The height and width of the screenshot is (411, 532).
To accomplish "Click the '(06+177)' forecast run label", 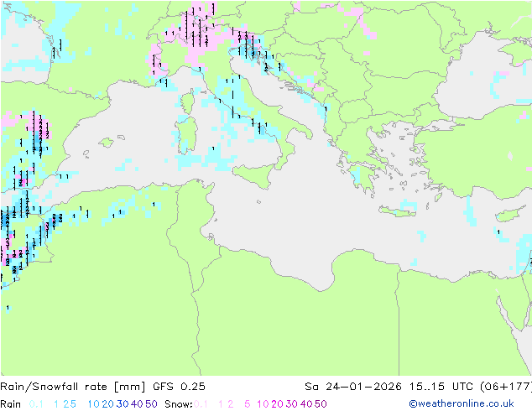I will (x=506, y=387).
